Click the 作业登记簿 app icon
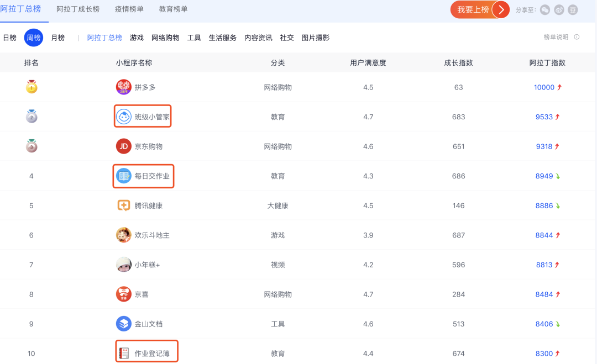Image resolution: width=597 pixels, height=364 pixels. [x=124, y=354]
